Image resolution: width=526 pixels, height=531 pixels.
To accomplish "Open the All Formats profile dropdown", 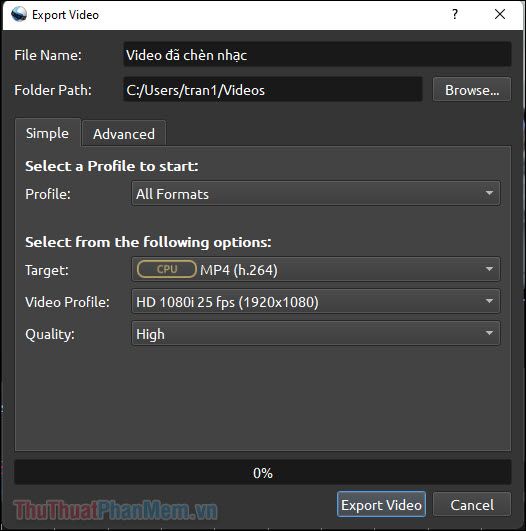I will pos(316,193).
